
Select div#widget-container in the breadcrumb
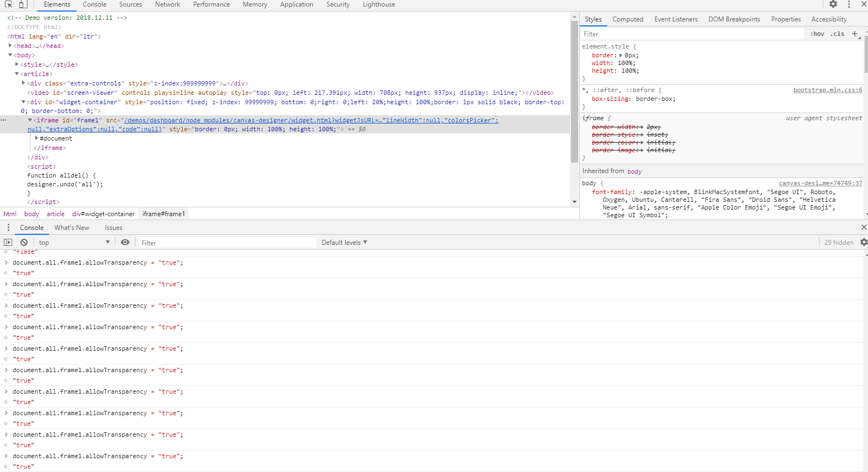[x=104, y=214]
